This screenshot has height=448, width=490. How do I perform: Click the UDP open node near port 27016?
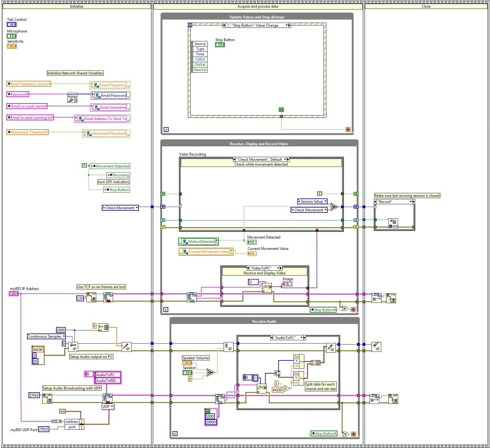[47, 399]
